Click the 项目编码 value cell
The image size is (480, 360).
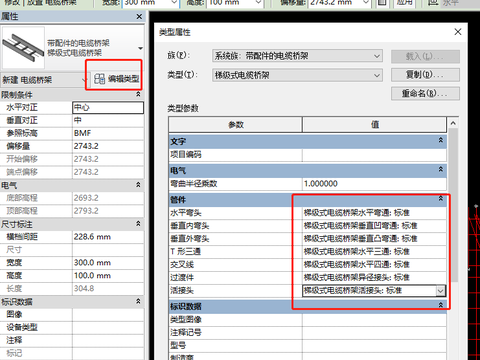click(374, 155)
